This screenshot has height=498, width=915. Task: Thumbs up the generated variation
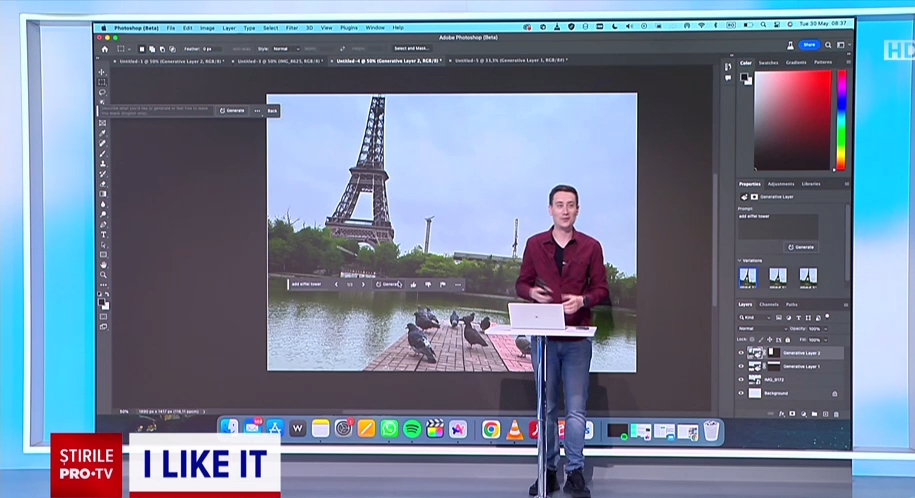(414, 284)
